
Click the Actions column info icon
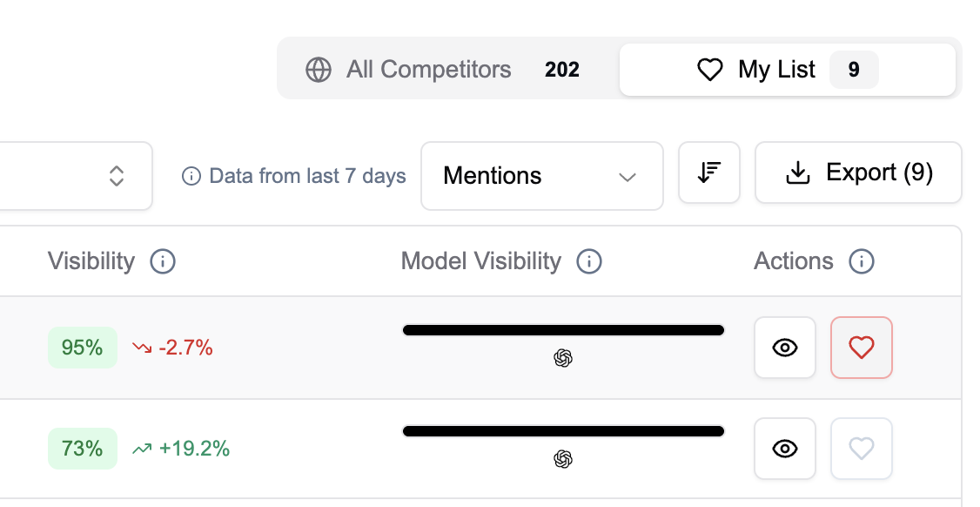tap(862, 261)
